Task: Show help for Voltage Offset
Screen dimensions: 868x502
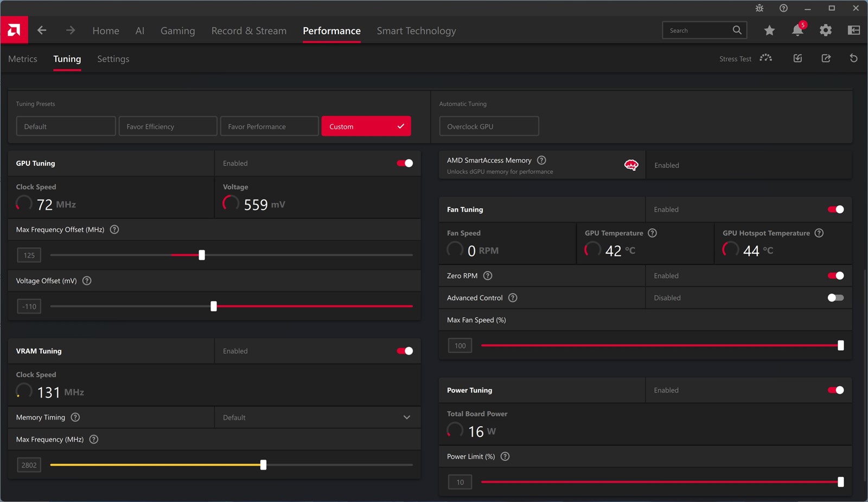Action: pos(87,281)
